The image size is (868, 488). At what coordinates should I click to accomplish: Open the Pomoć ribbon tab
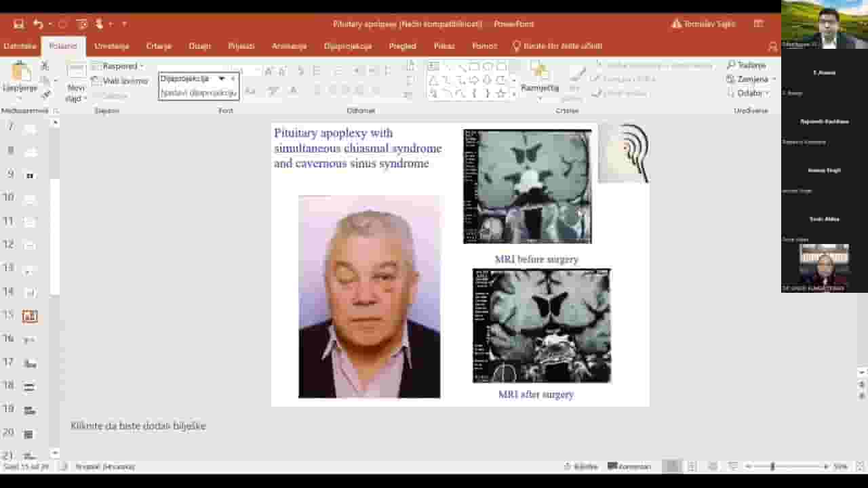(x=484, y=46)
